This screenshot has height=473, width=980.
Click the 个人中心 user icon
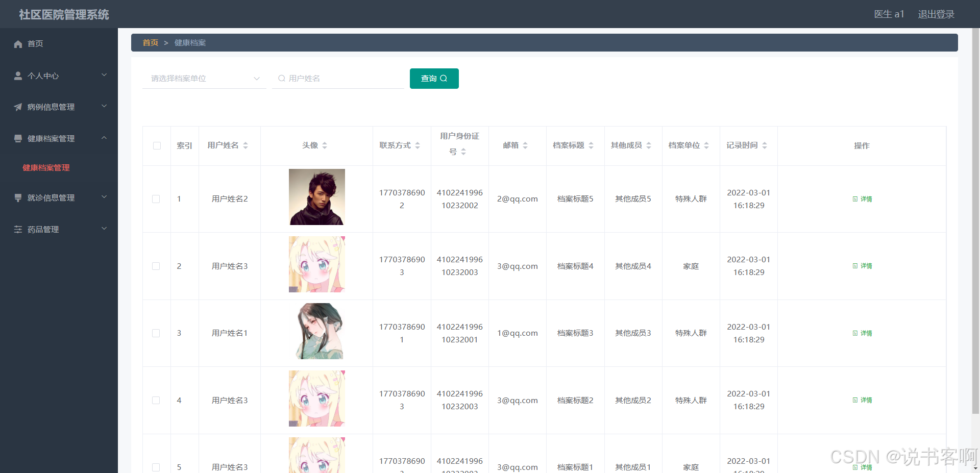click(x=18, y=76)
